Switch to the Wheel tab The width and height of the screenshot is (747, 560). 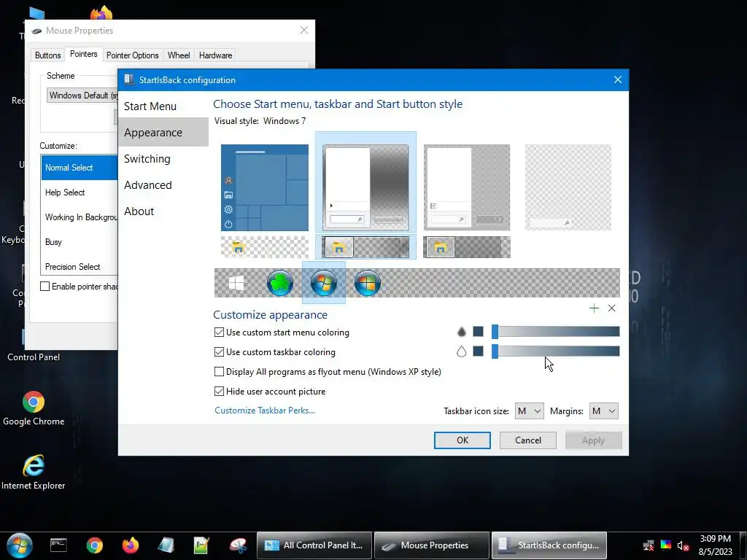(x=179, y=55)
